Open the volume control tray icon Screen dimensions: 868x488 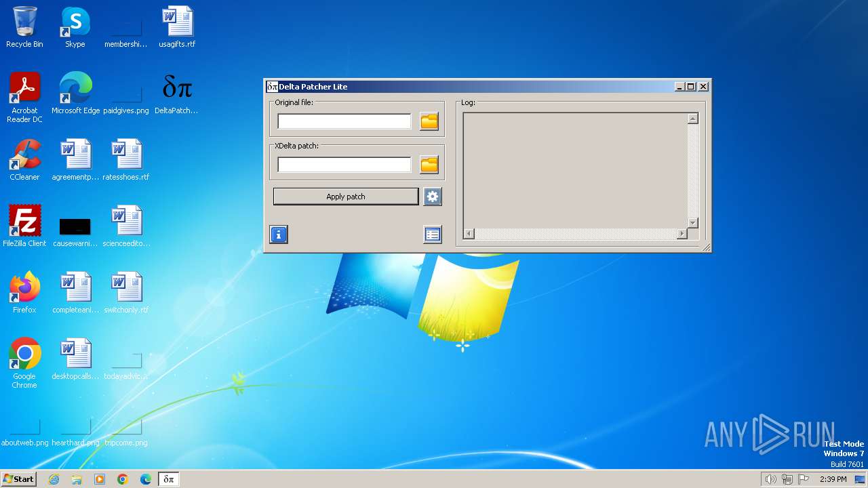770,479
